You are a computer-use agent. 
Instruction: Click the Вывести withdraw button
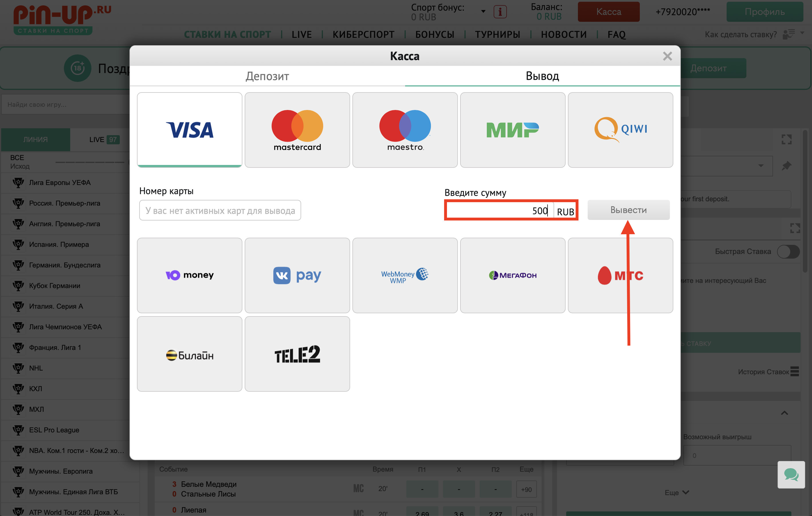click(x=629, y=210)
